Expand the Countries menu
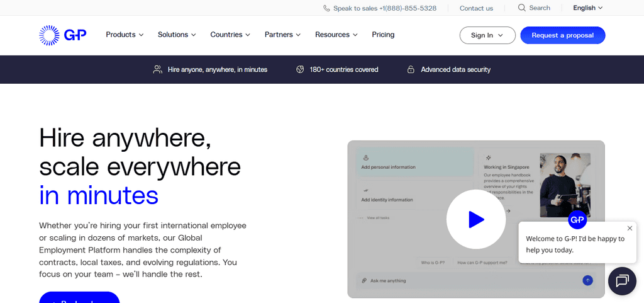Screen dimensions: 644x303 click(230, 35)
